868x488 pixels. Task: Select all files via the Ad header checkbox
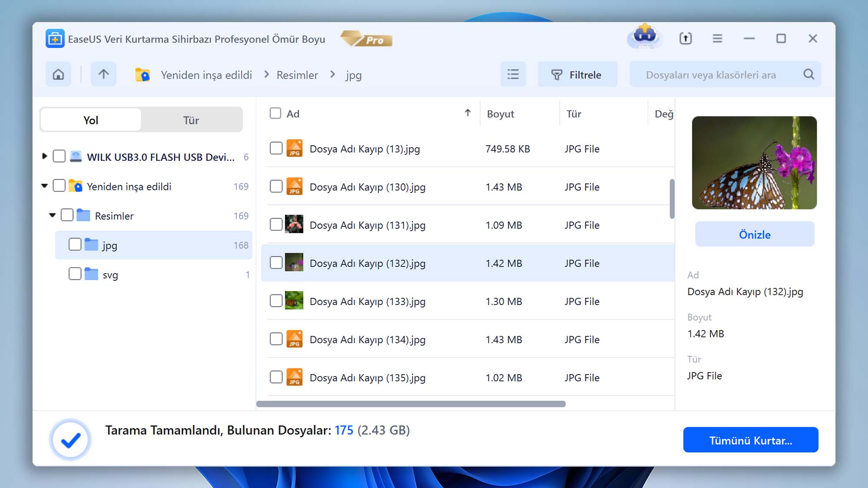tap(276, 113)
